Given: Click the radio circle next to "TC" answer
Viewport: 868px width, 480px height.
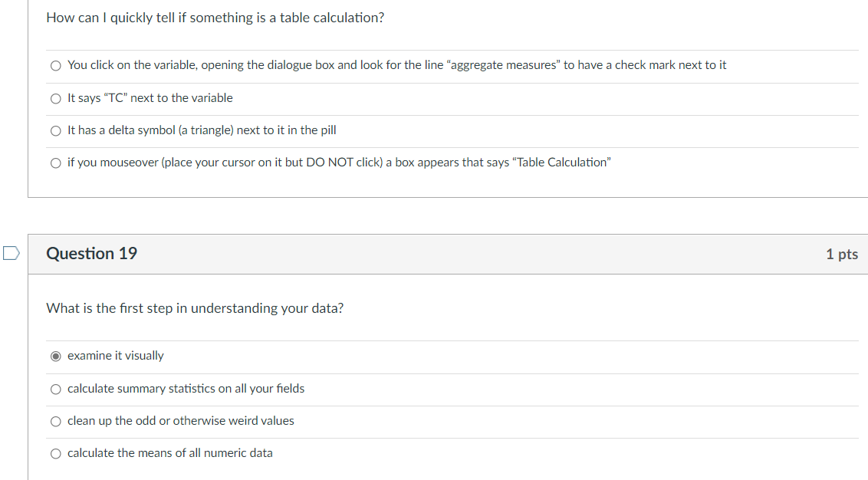Looking at the screenshot, I should pyautogui.click(x=55, y=98).
